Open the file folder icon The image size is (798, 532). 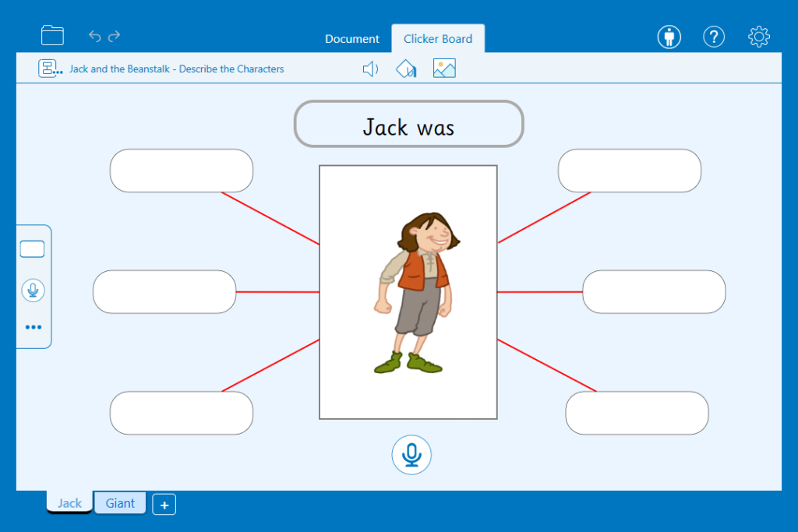[x=52, y=36]
